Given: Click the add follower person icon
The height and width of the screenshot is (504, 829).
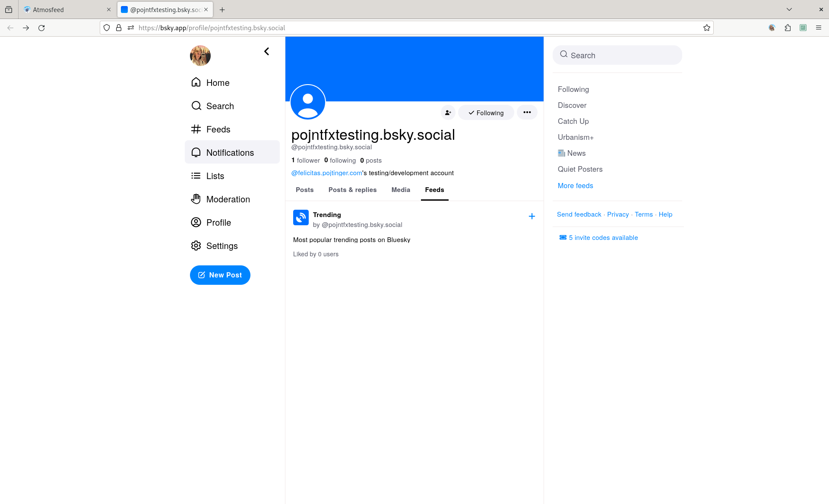Looking at the screenshot, I should coord(448,112).
